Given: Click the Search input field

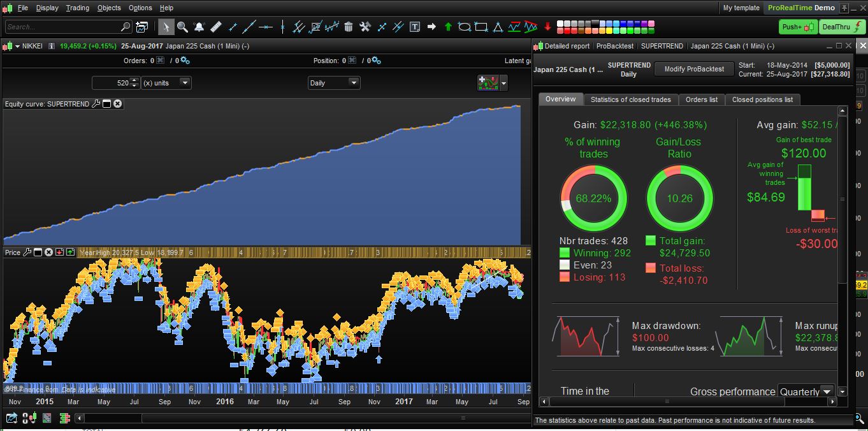Looking at the screenshot, I should click(x=68, y=27).
